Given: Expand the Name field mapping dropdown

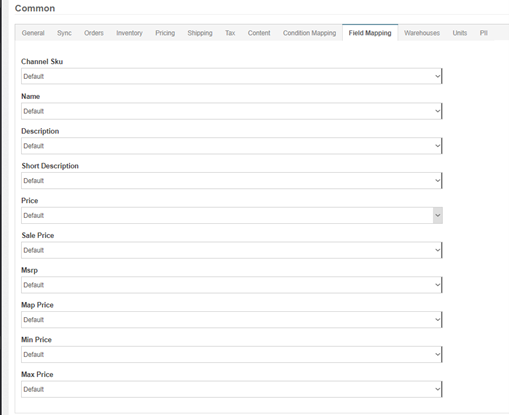Looking at the screenshot, I should pyautogui.click(x=232, y=111).
